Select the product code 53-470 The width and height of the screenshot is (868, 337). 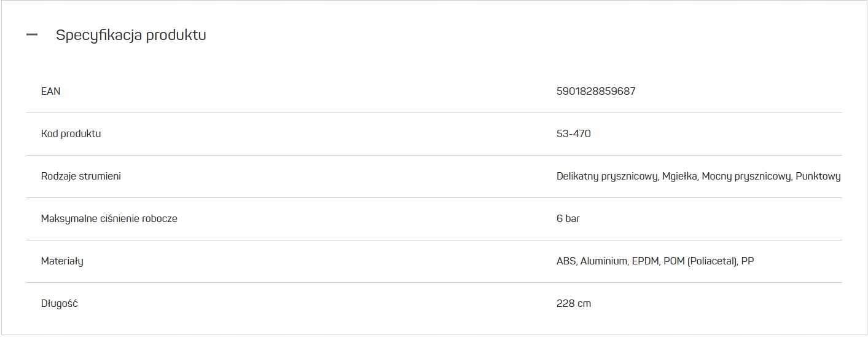coord(573,133)
